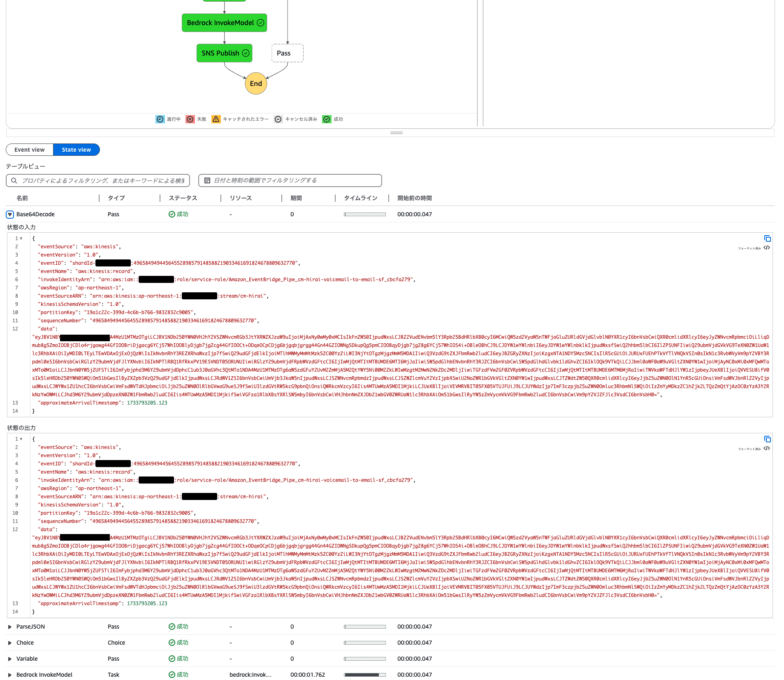Screen dimensions: 784x680
Task: Click the 開始前の時間 column header
Action: [415, 198]
